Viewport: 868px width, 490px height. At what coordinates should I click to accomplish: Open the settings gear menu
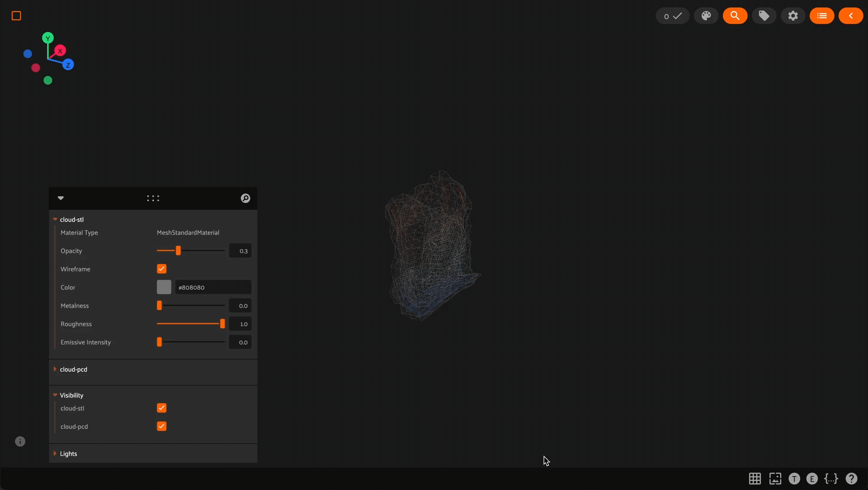click(793, 15)
